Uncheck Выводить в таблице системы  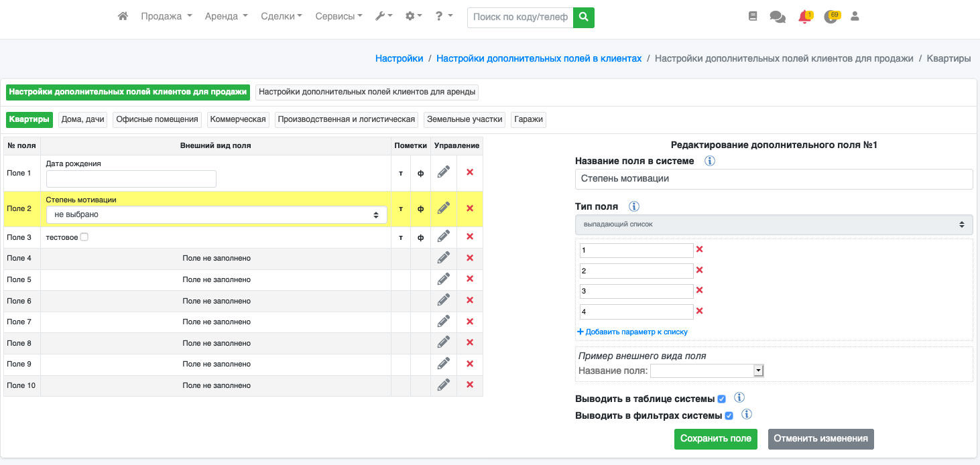[x=721, y=399]
